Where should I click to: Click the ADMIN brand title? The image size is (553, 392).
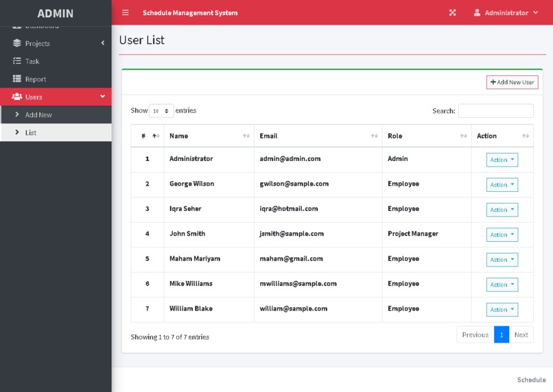point(56,14)
